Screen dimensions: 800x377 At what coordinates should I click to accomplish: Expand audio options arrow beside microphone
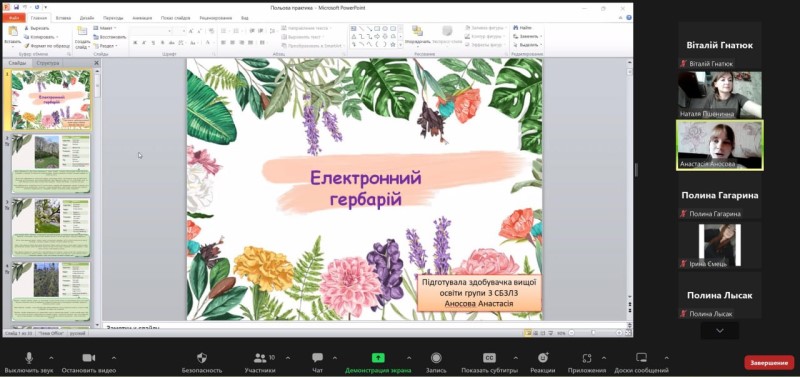pyautogui.click(x=51, y=358)
